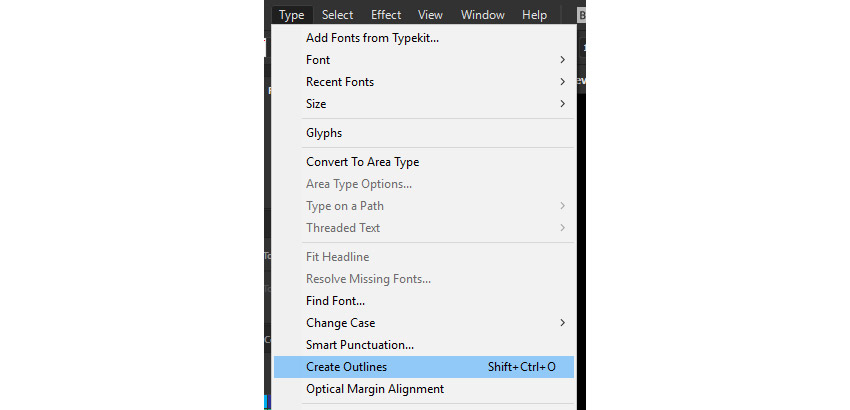Viewport: 850px width, 410px height.
Task: Expand the Change Case submenu
Action: [340, 323]
